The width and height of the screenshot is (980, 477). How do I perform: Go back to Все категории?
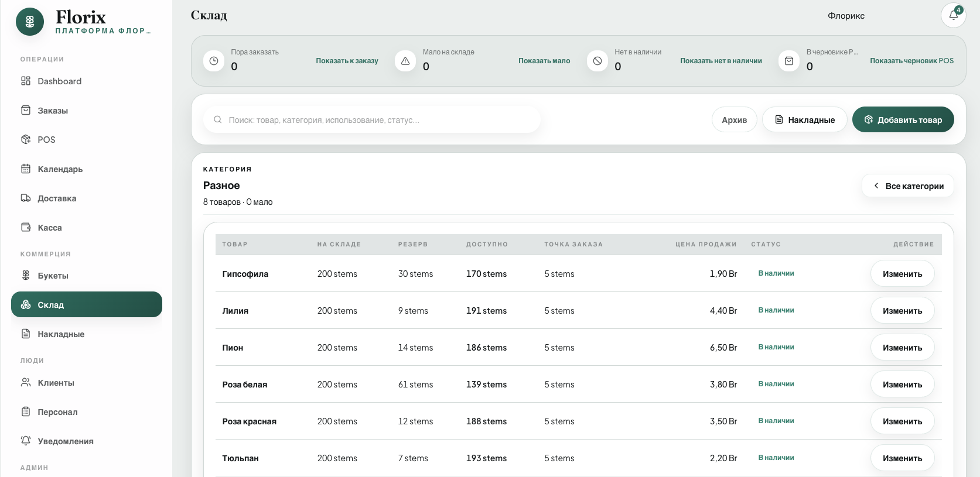pyautogui.click(x=908, y=186)
